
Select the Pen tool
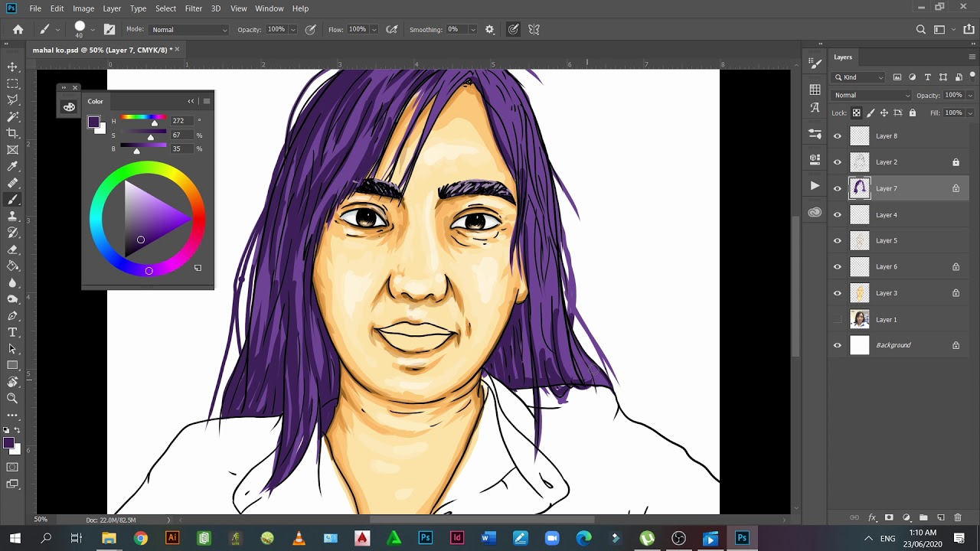tap(12, 316)
